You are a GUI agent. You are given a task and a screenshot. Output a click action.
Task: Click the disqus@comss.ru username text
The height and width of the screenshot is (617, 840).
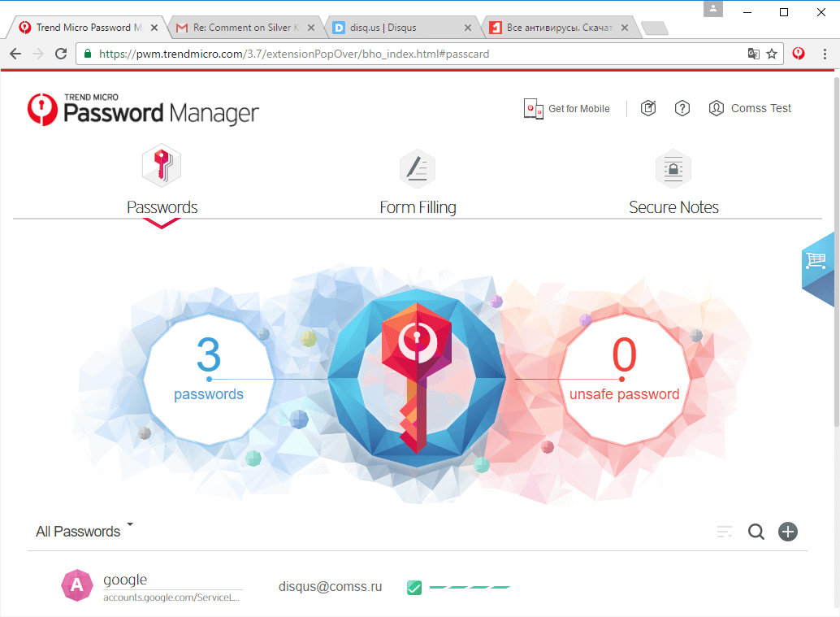(330, 586)
